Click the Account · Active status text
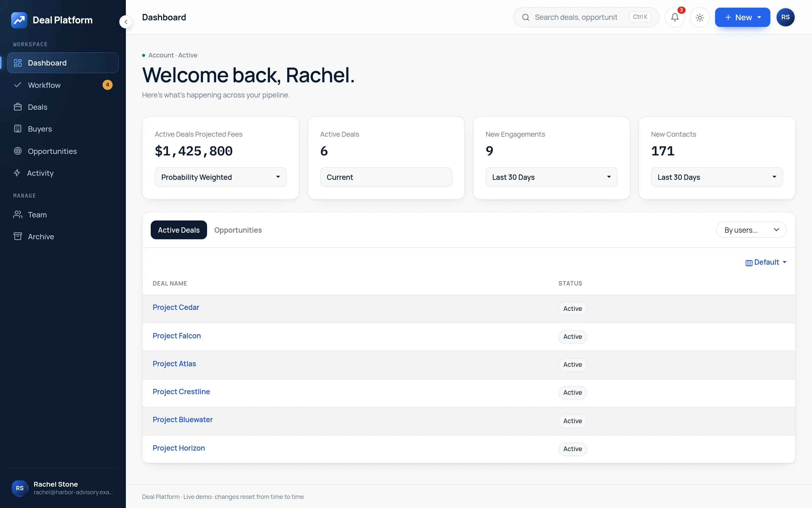Viewport: 812px width, 508px height. click(173, 55)
